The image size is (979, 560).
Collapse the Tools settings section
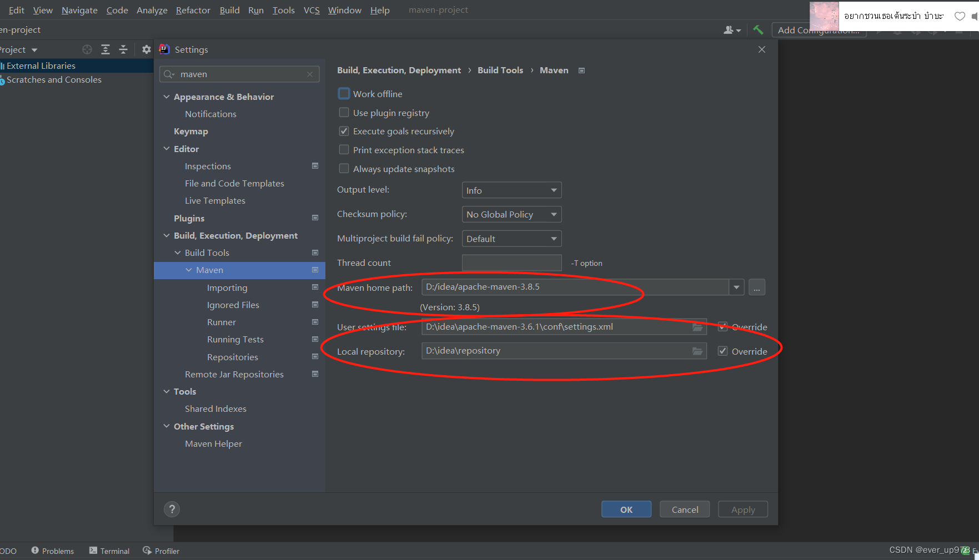point(167,391)
